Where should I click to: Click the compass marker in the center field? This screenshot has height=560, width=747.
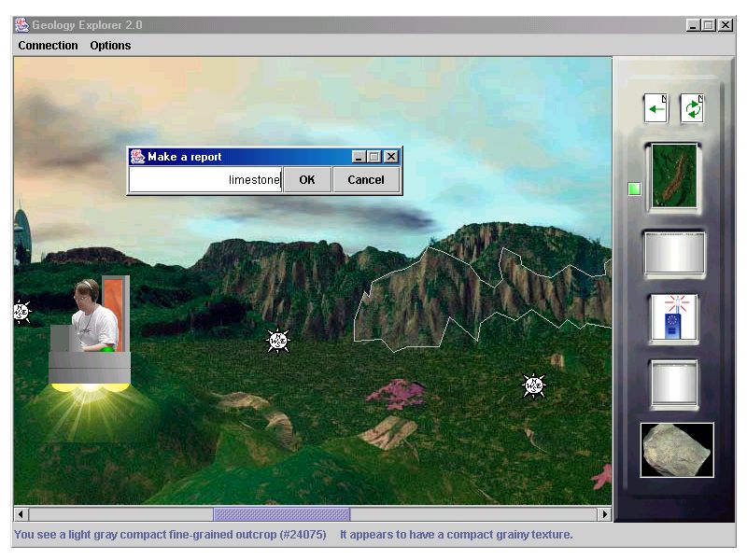point(277,342)
